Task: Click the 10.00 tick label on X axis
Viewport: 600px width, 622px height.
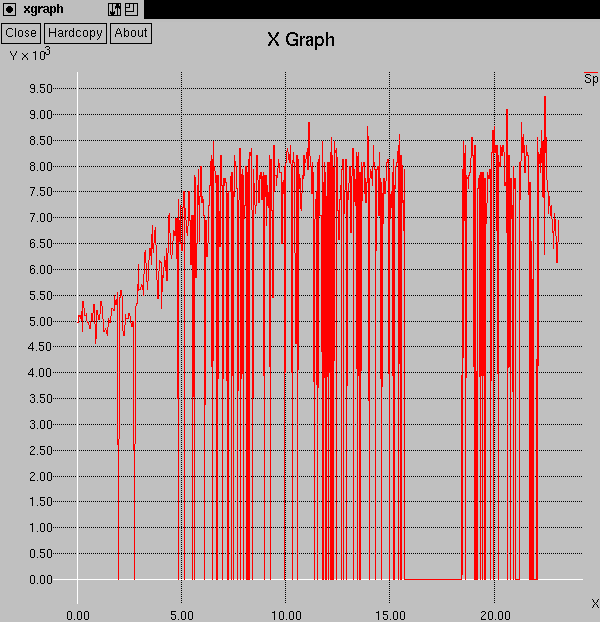Action: [285, 615]
